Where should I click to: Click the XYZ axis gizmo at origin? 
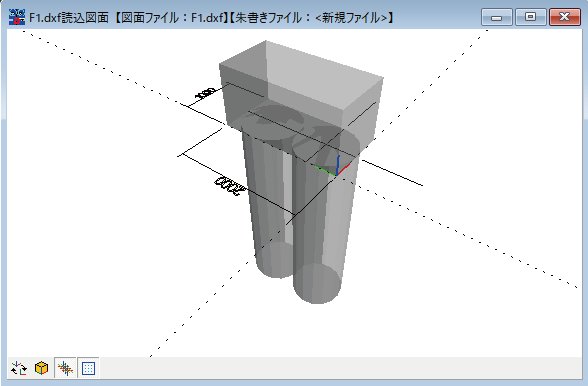[x=335, y=167]
